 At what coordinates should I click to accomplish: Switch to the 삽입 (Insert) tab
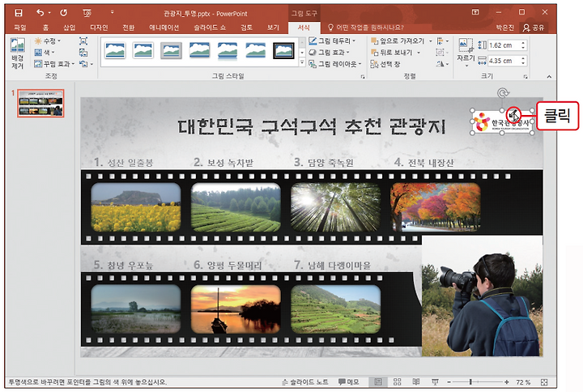69,28
